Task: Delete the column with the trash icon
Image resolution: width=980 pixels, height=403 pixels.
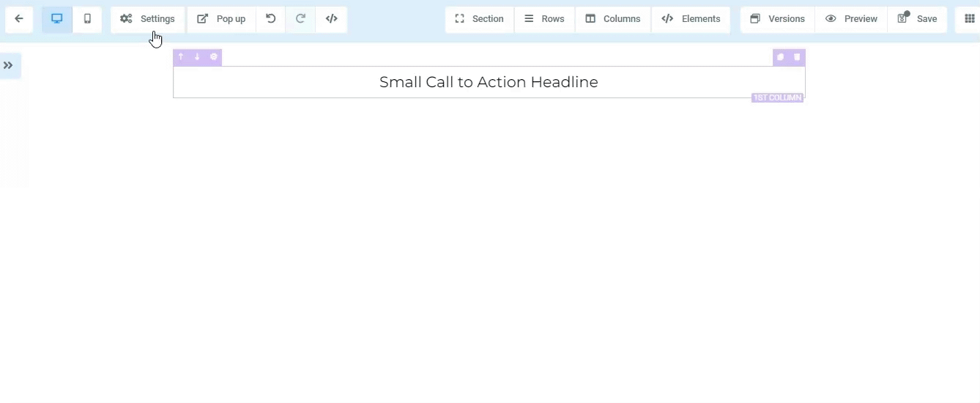Action: point(797,57)
